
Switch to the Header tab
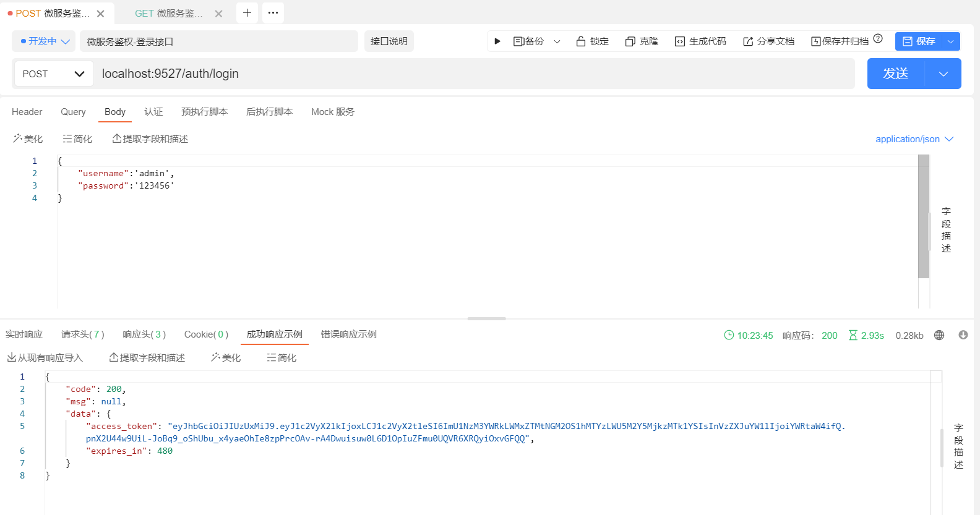tap(27, 112)
